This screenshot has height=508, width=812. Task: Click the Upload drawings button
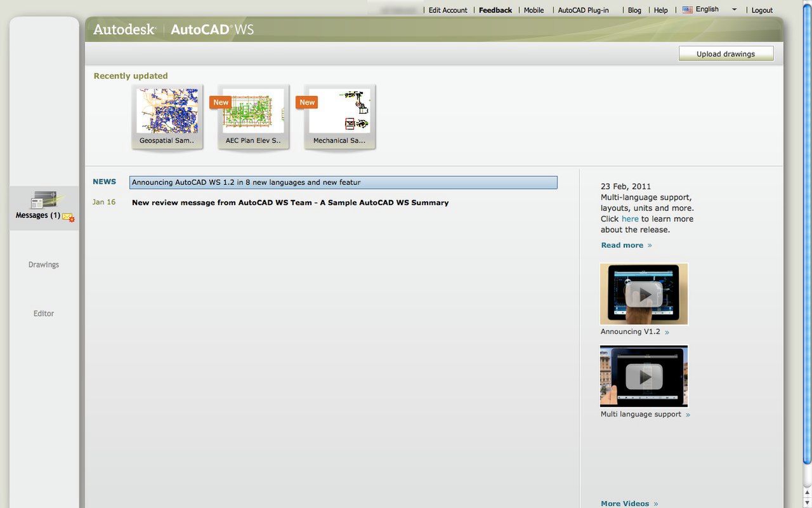pyautogui.click(x=726, y=54)
